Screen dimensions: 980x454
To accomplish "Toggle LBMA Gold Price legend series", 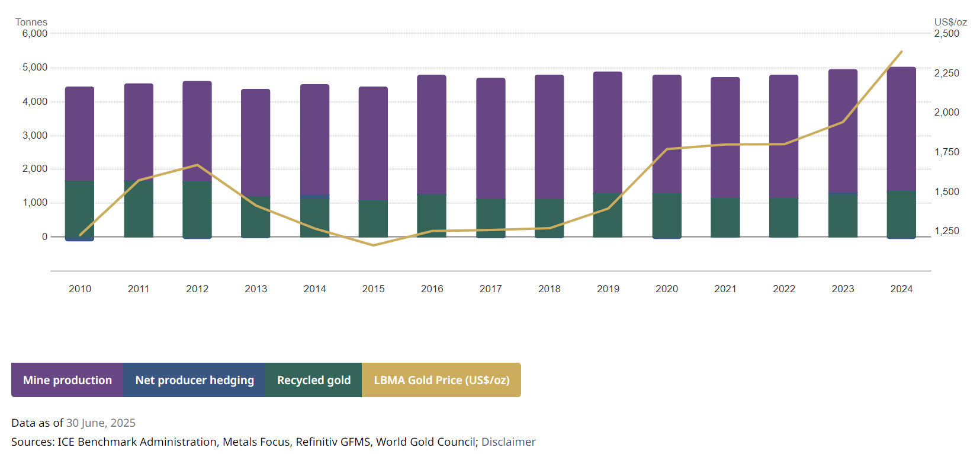I will click(x=441, y=380).
